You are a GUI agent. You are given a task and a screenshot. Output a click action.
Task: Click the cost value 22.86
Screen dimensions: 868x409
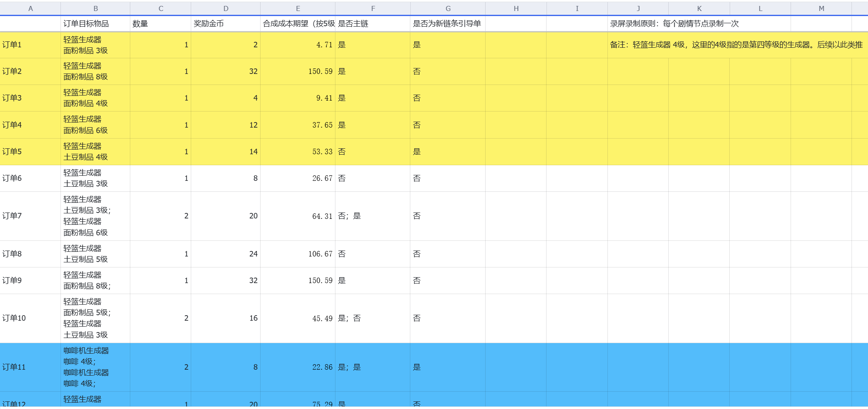click(298, 367)
